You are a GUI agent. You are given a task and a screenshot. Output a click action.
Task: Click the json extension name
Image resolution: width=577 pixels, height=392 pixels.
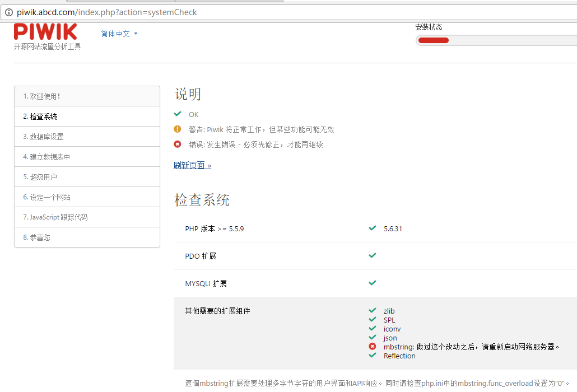[x=390, y=338]
